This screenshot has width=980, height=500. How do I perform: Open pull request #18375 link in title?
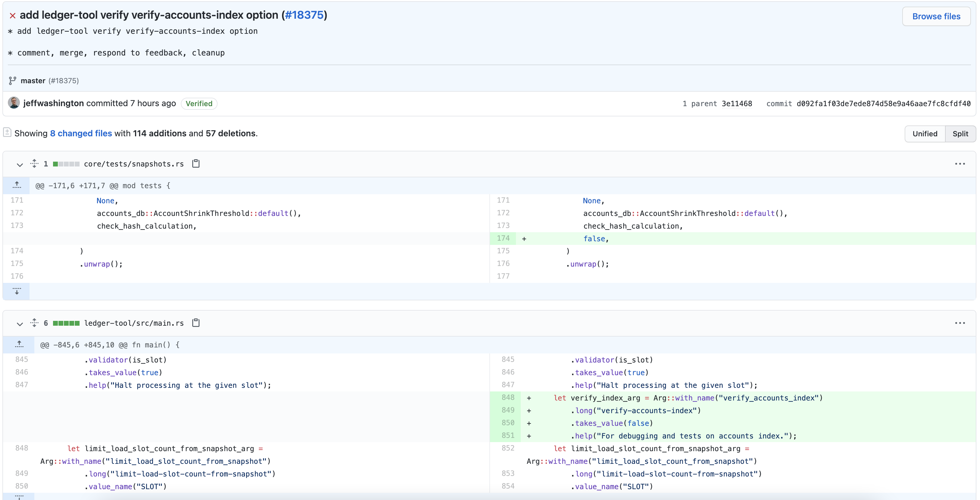[304, 15]
